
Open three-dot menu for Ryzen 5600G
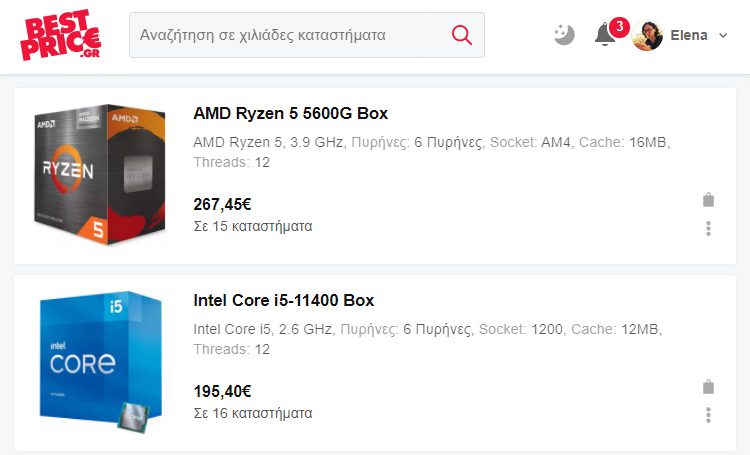click(x=708, y=228)
